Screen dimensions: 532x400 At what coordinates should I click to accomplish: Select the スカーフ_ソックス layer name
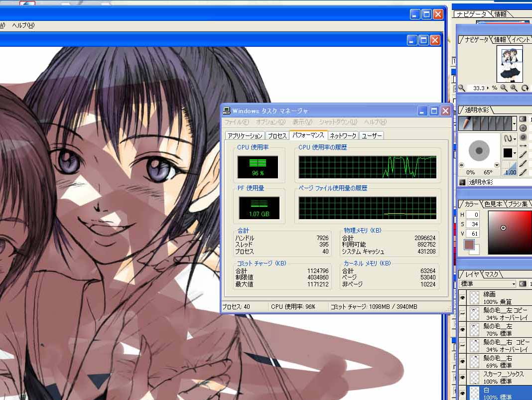[x=503, y=374]
